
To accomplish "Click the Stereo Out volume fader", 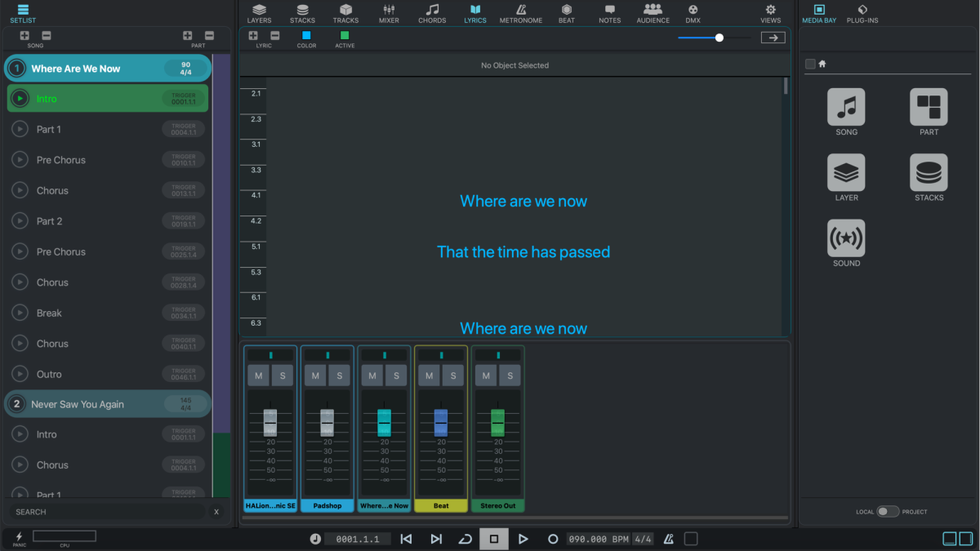I will (x=498, y=422).
